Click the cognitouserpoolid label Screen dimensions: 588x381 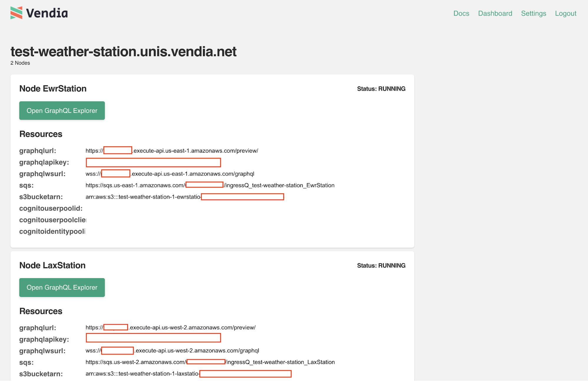(51, 208)
